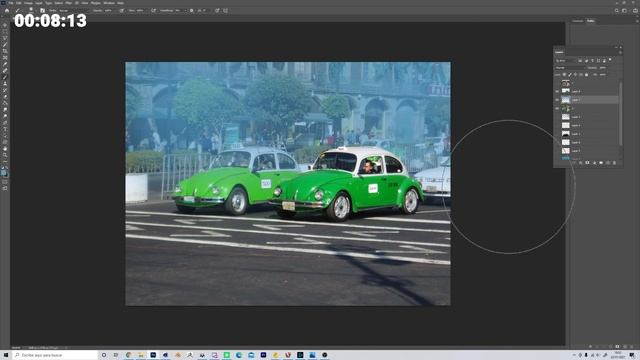Click the Layers panel vertical scrollbar
Screen dimensions: 640x360
click(x=621, y=114)
